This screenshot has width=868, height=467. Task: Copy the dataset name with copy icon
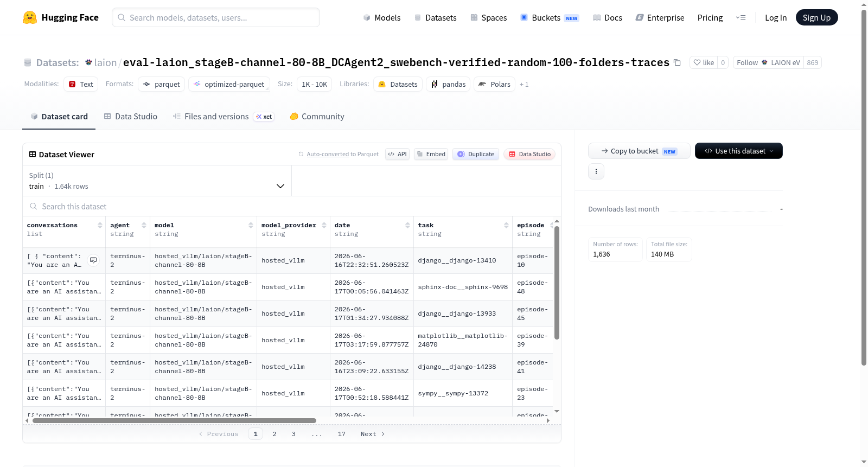pyautogui.click(x=677, y=62)
